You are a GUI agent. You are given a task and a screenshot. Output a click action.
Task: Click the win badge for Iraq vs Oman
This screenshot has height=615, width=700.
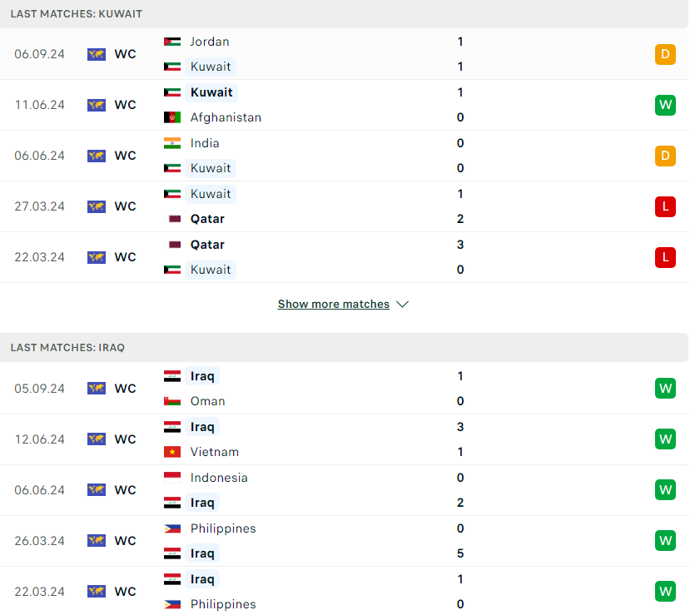coord(665,389)
